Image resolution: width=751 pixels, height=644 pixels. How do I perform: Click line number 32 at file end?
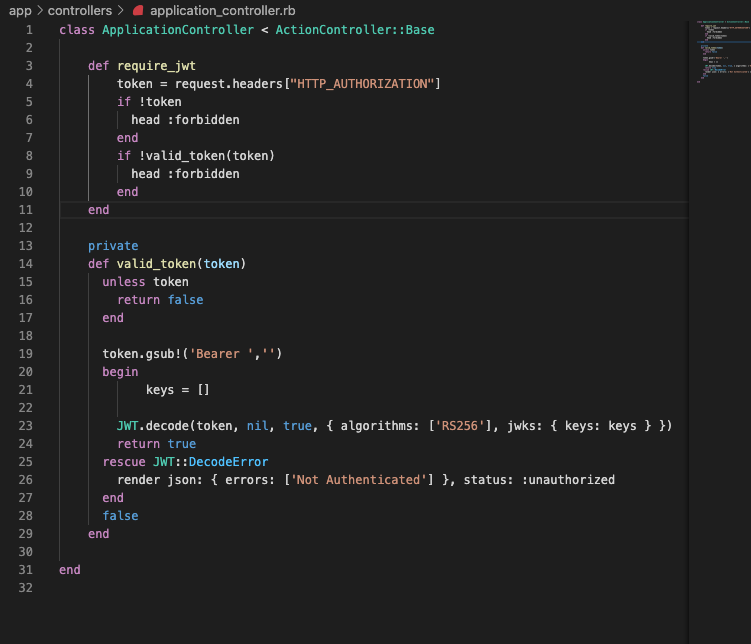(26, 588)
